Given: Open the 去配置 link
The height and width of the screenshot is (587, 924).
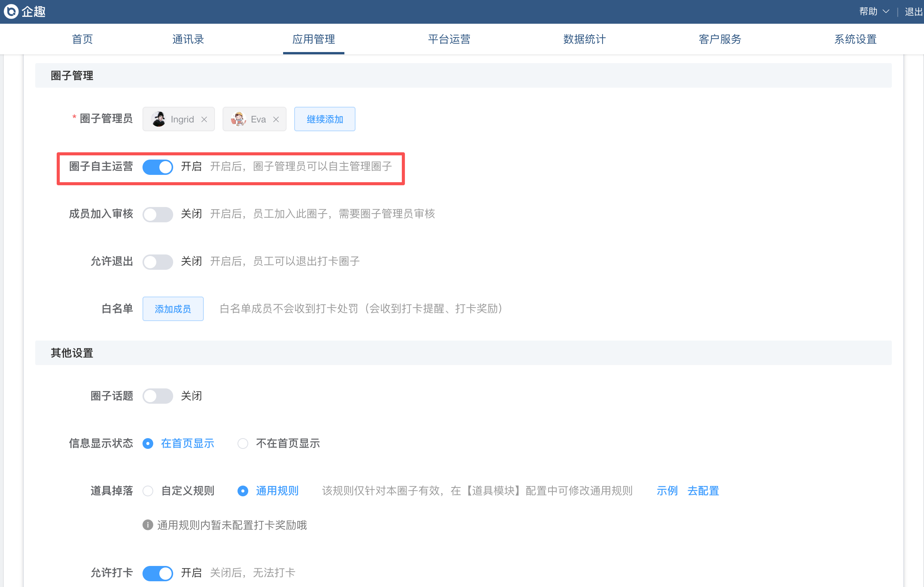Looking at the screenshot, I should click(703, 491).
